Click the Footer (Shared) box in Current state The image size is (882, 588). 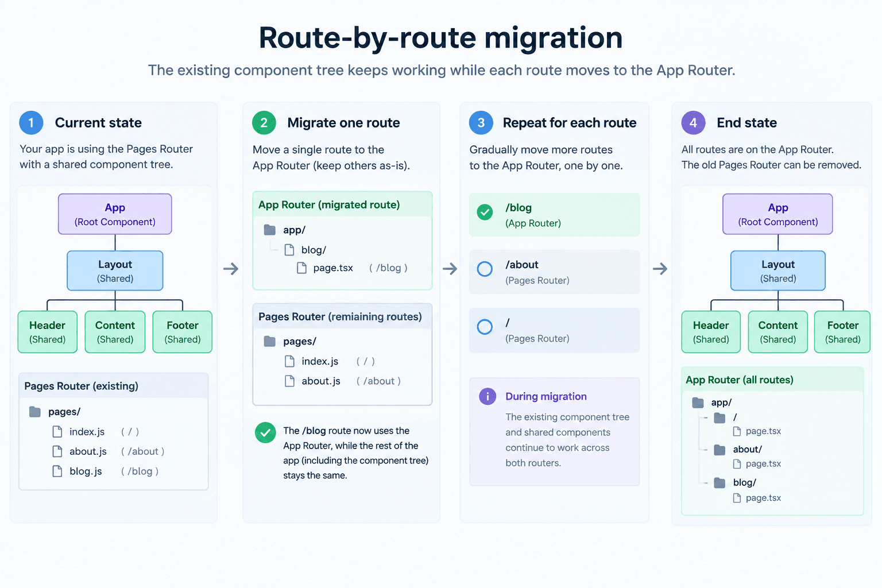coord(183,332)
